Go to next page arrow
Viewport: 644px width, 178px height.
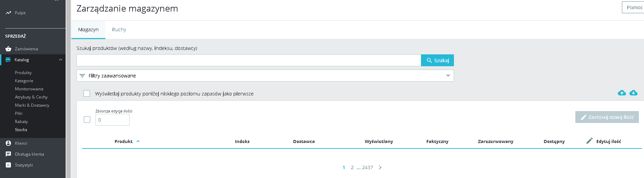tap(380, 167)
